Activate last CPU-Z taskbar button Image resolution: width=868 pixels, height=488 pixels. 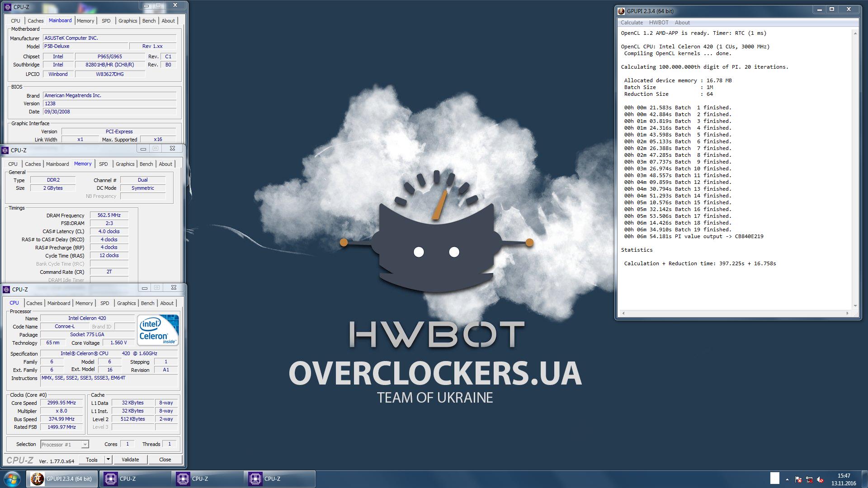click(x=280, y=479)
